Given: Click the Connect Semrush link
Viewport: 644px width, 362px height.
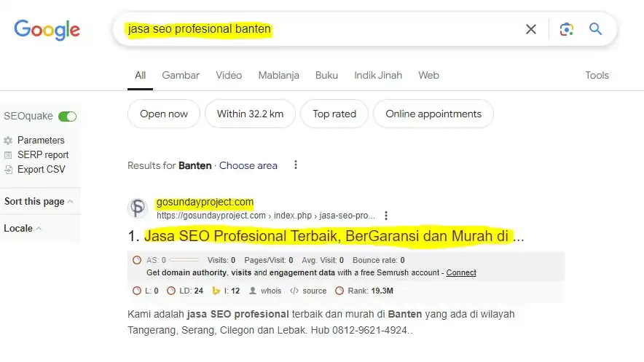Looking at the screenshot, I should pyautogui.click(x=461, y=272).
